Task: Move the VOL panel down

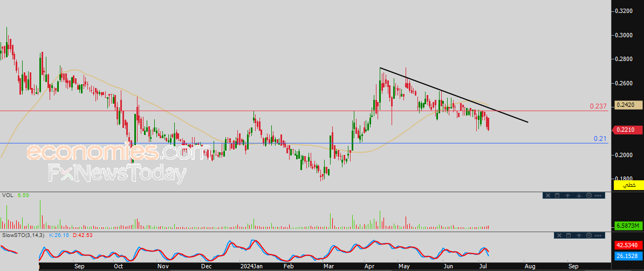Action: (x=578, y=195)
